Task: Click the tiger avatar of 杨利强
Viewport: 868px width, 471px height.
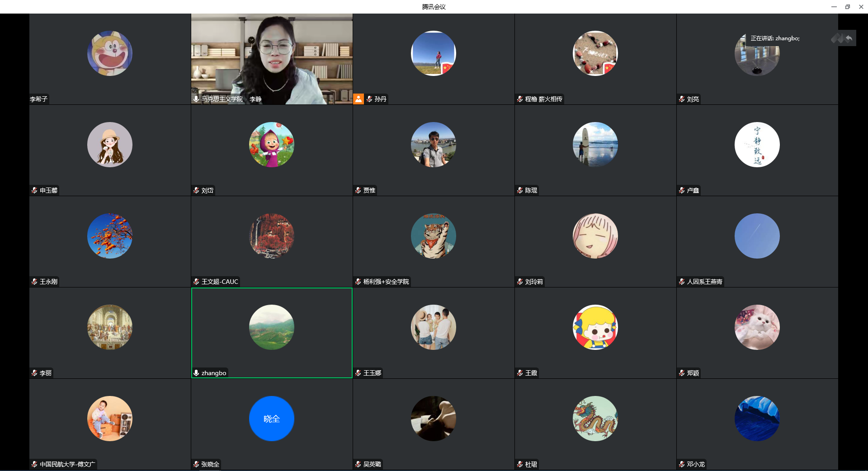Action: (434, 236)
